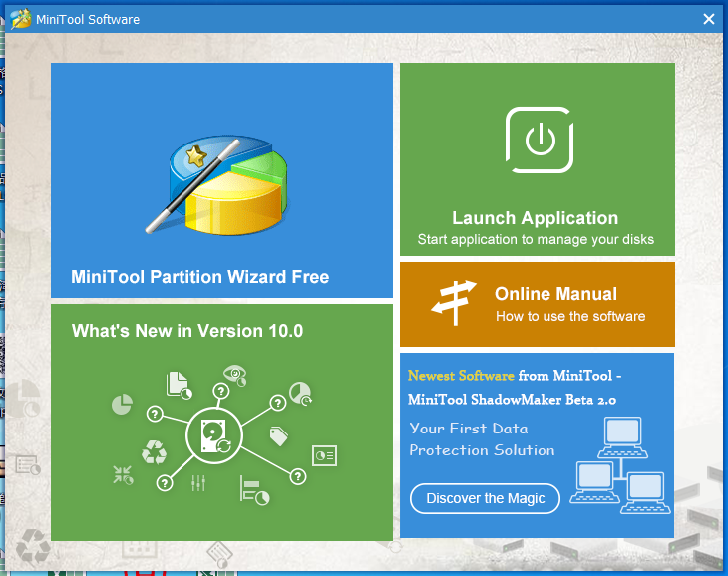The image size is (728, 576).
Task: Open the Launch Application tile heading
Action: (x=535, y=218)
